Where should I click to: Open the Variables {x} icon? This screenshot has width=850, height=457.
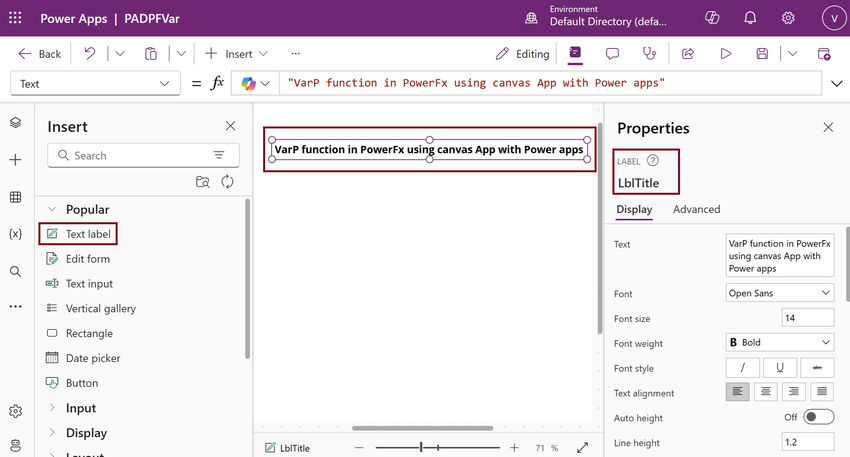(15, 234)
